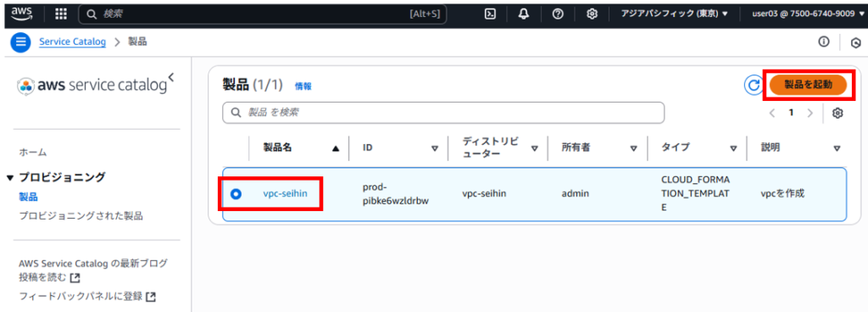The height and width of the screenshot is (312, 868).
Task: Open the blog link external icon
Action: (x=75, y=277)
